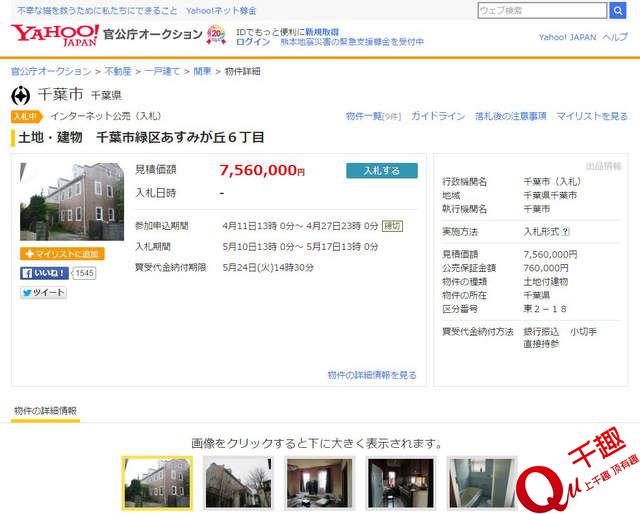Screen dimensions: 640x514
Task: Open the マイリストを見る link
Action: [592, 116]
